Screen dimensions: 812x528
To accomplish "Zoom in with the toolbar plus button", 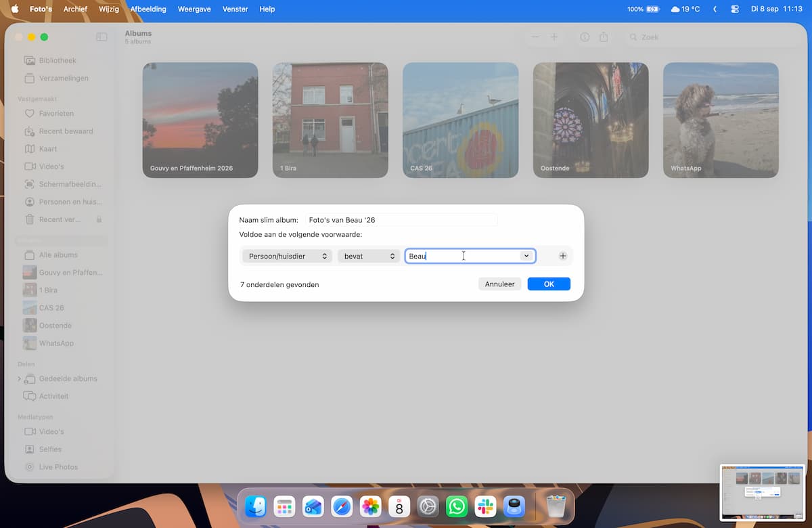I will click(554, 37).
